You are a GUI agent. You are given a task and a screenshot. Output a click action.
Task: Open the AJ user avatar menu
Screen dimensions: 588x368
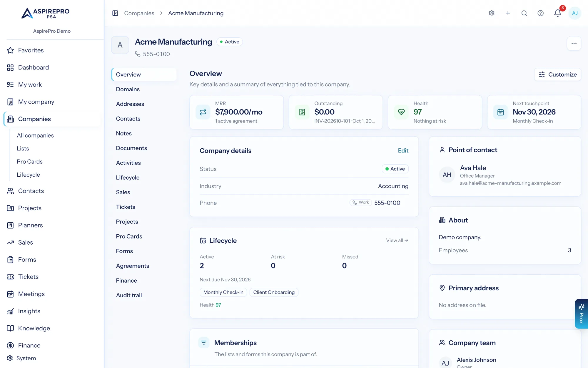[575, 13]
